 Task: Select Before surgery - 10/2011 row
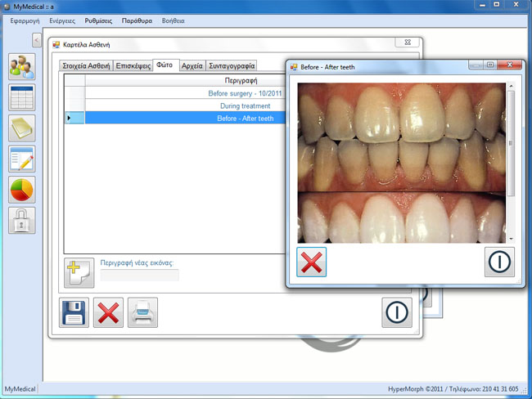click(245, 94)
